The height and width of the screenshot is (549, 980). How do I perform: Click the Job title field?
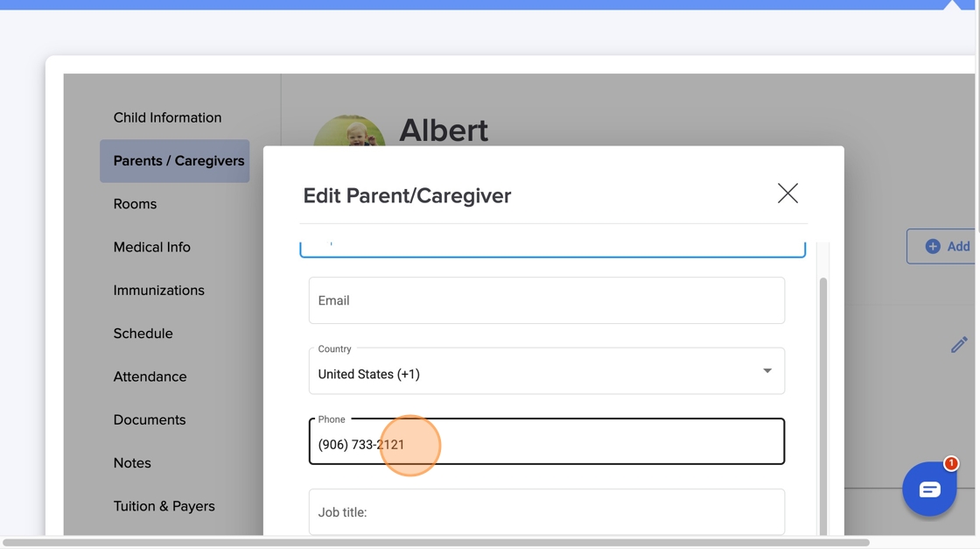[546, 512]
